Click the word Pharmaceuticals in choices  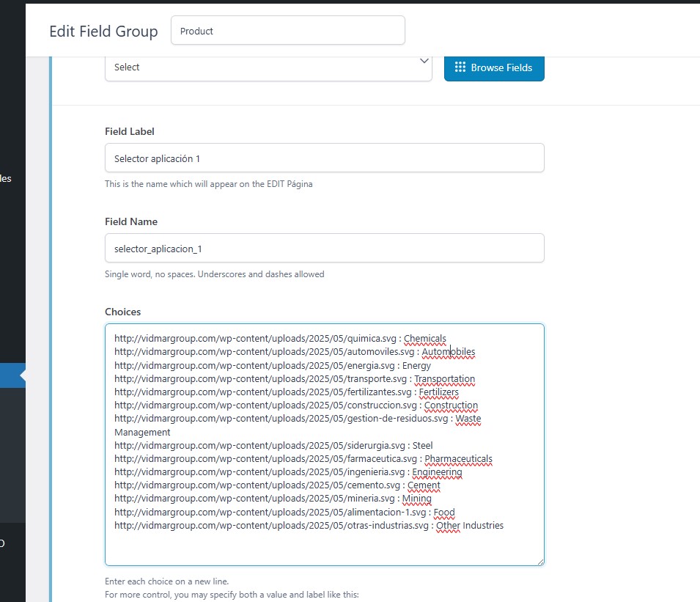458,459
